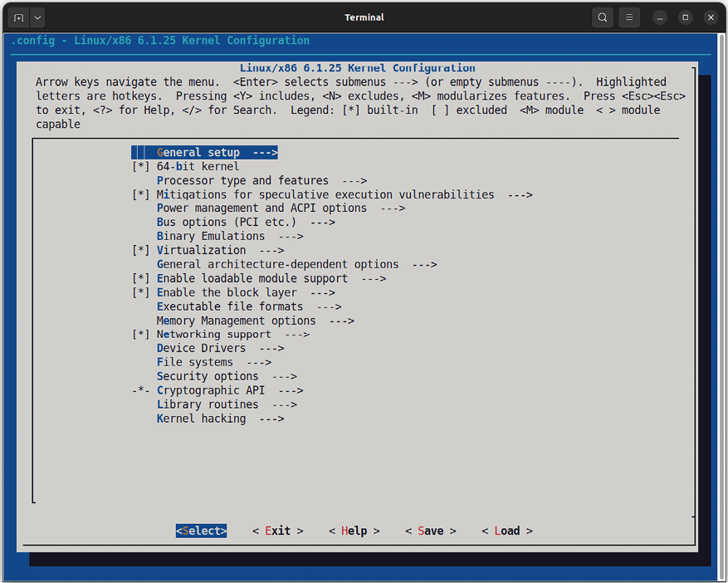Expand the Kernel hacking arrow

point(272,419)
